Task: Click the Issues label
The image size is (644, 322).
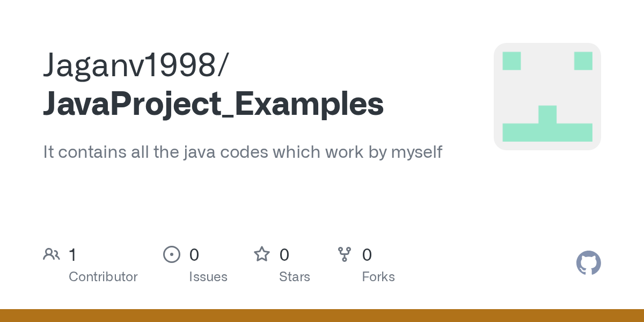Action: 208,277
